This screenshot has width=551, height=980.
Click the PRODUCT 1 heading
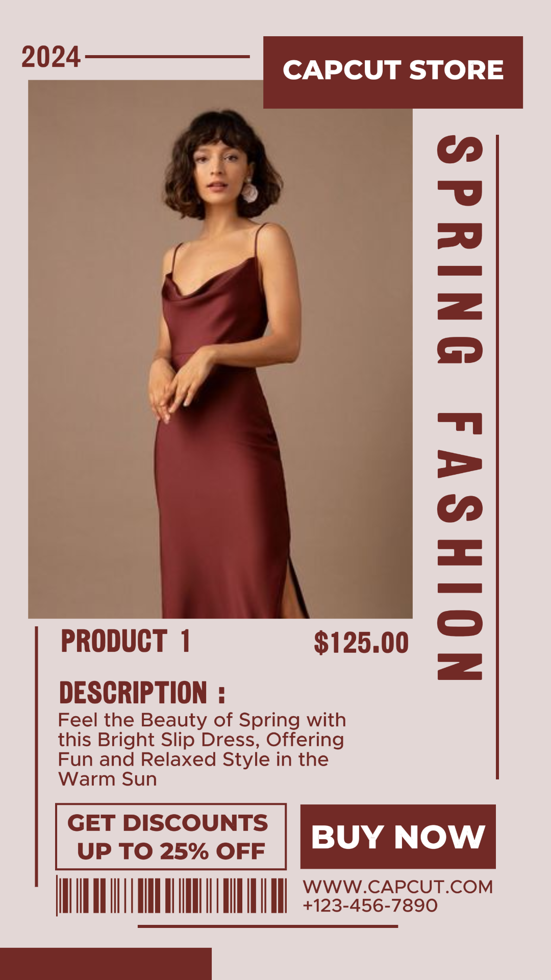(x=126, y=641)
